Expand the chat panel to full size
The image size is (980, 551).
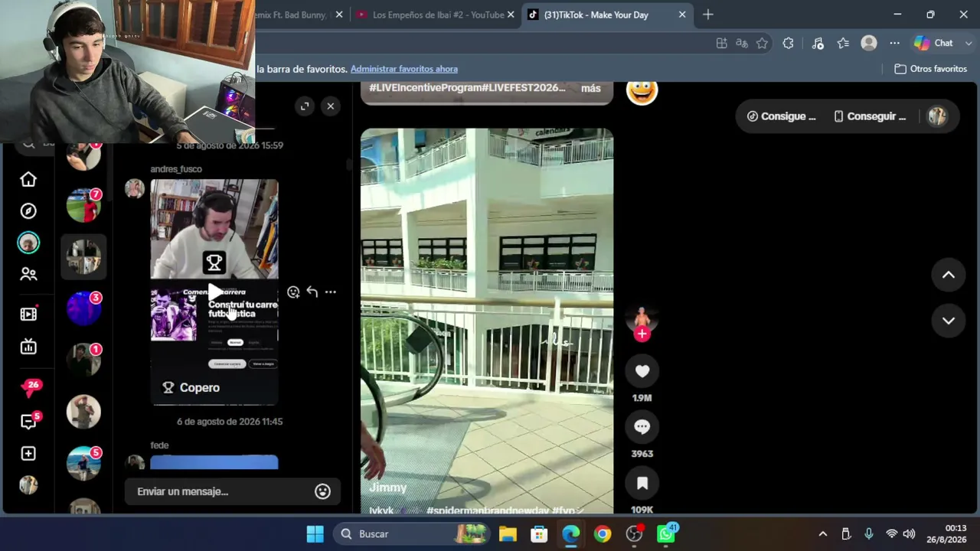pos(305,106)
